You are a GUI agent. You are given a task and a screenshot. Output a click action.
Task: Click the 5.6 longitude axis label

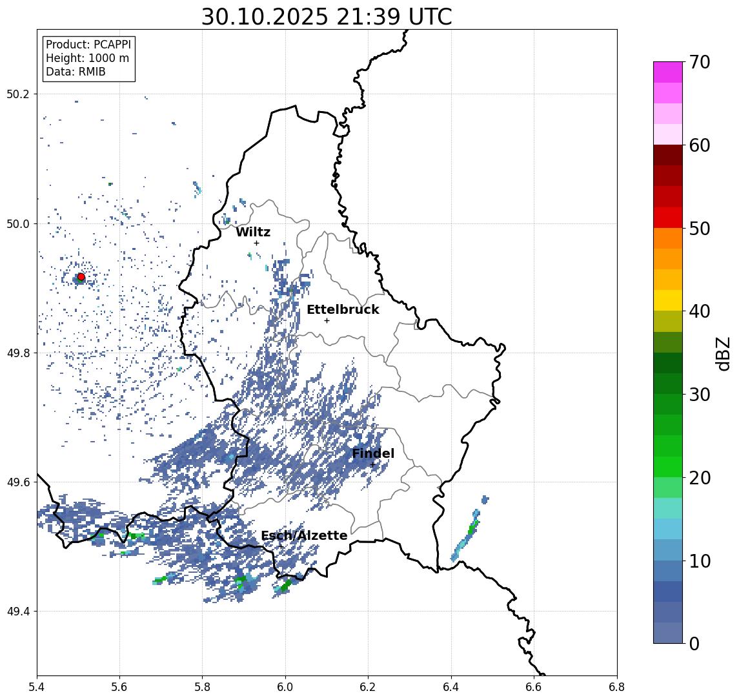(119, 687)
